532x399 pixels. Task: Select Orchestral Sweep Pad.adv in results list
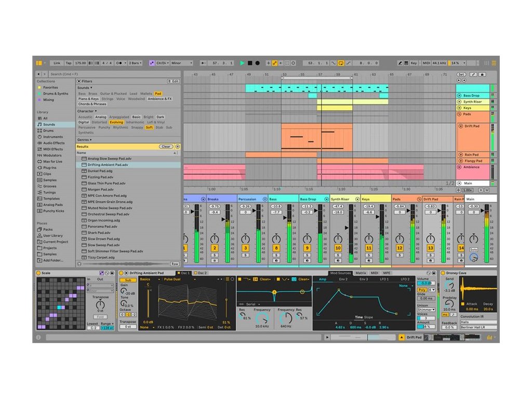click(x=108, y=214)
